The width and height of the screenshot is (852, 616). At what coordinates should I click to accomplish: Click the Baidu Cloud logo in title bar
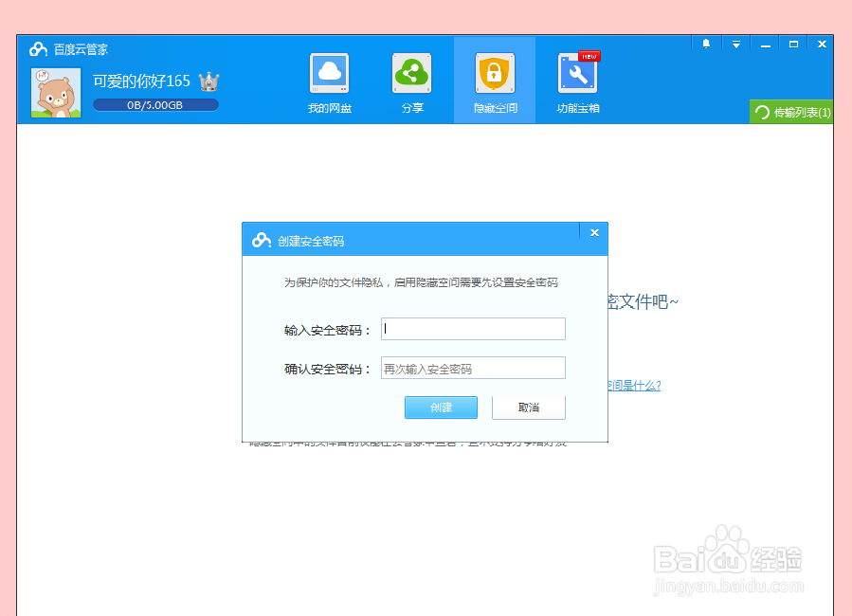pyautogui.click(x=38, y=49)
